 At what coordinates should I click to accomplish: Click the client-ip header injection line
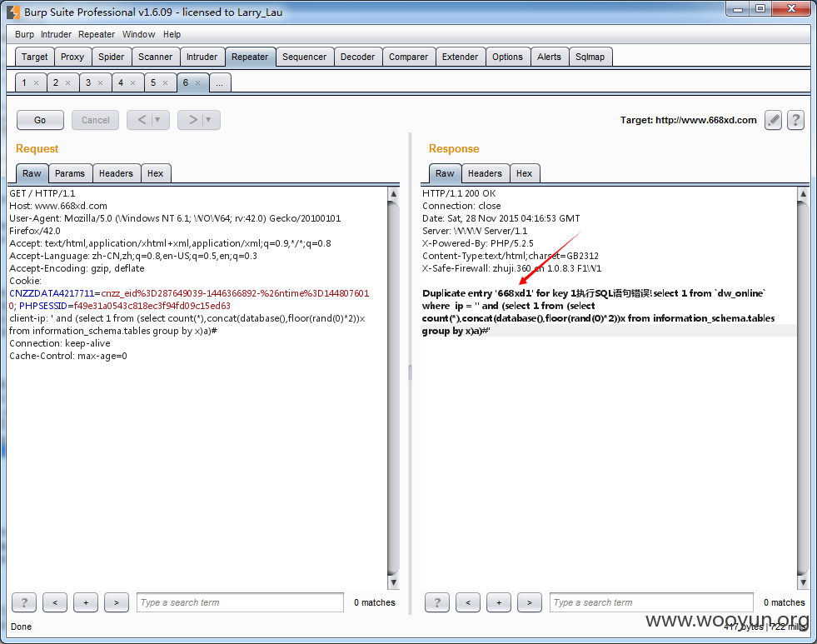187,325
